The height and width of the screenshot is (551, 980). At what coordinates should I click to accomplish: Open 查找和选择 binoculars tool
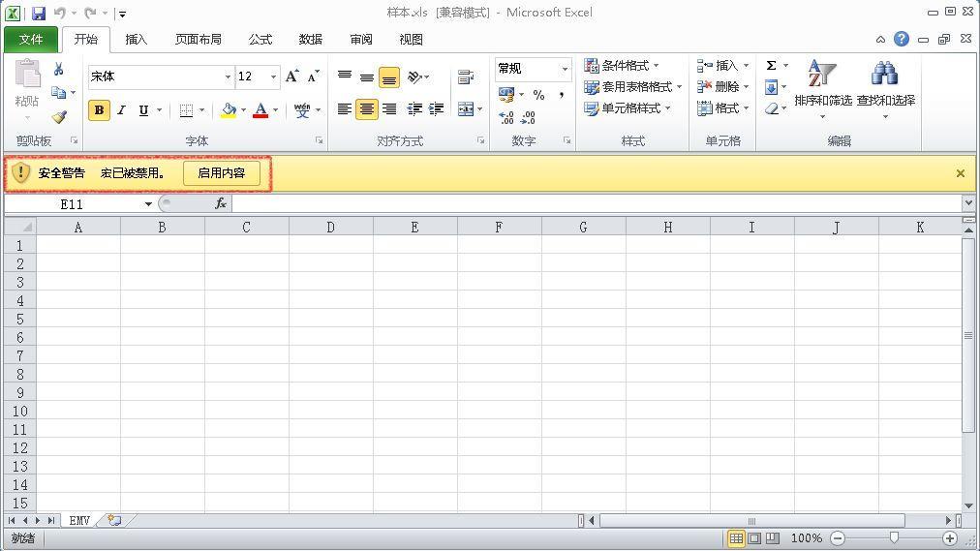coord(885,89)
